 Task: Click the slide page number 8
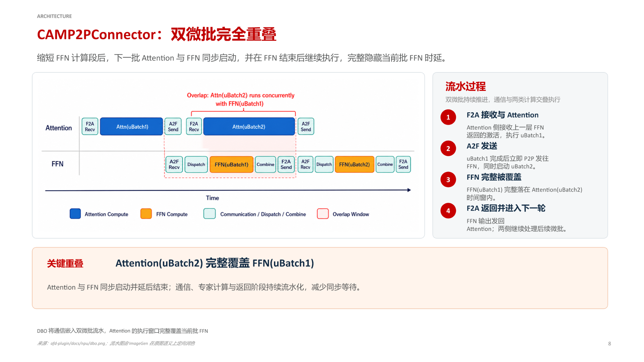(609, 344)
